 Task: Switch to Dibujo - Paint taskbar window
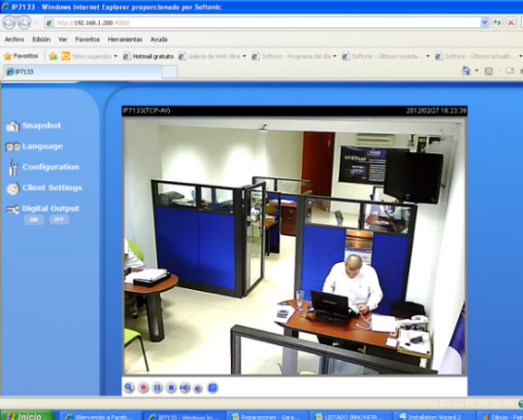point(501,416)
